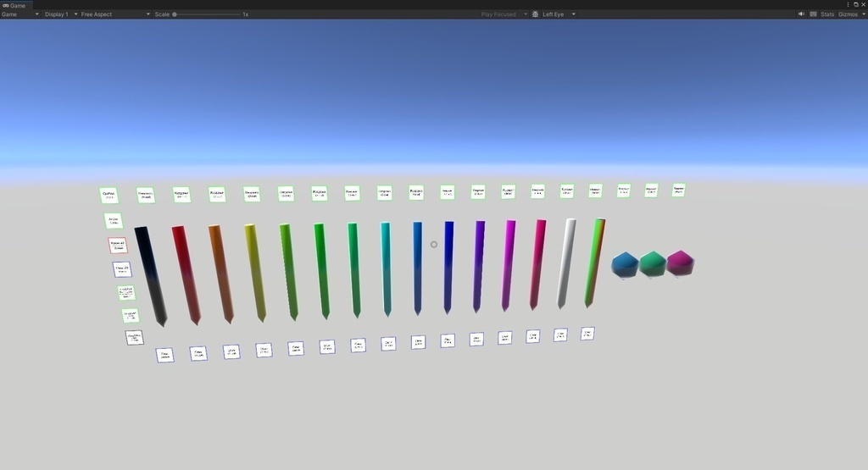Click the red pen

[186, 275]
